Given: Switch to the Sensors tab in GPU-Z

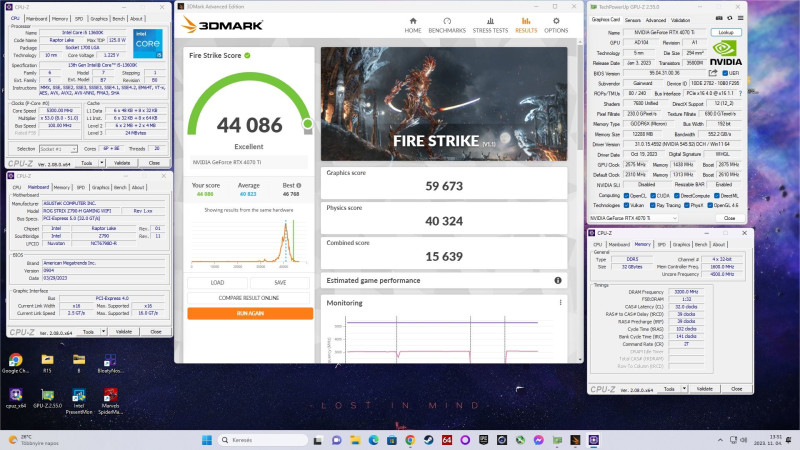Looking at the screenshot, I should (x=632, y=20).
